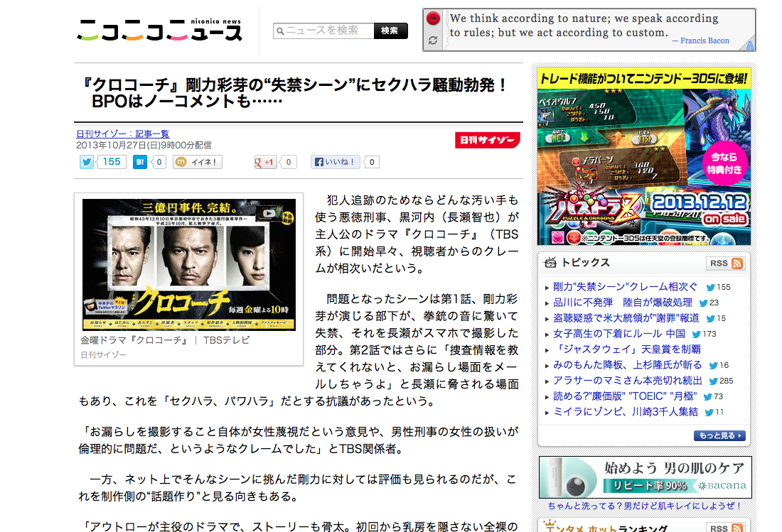This screenshot has height=532, width=782.
Task: Click Twitter icon beside みのもんた count 16
Action: point(714,366)
